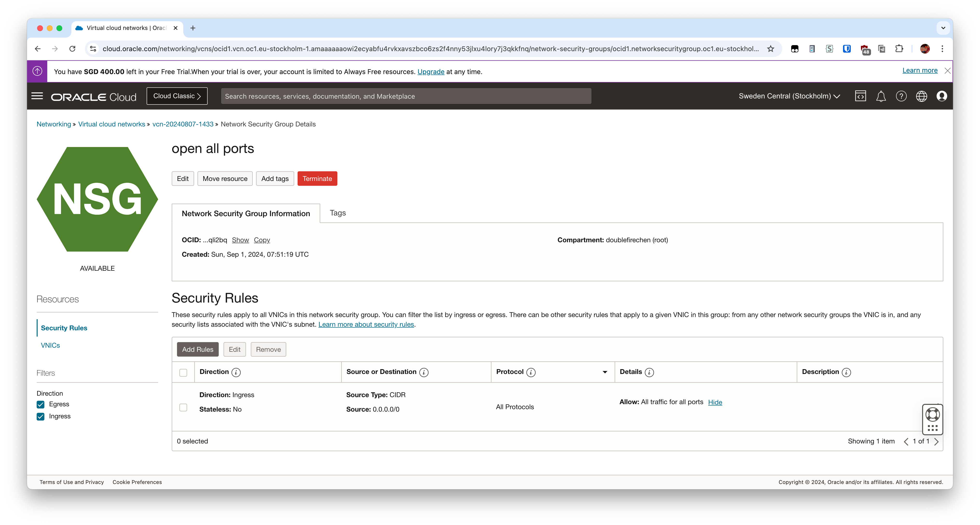980x525 pixels.
Task: Select the Ingress rule row checkbox
Action: click(183, 407)
